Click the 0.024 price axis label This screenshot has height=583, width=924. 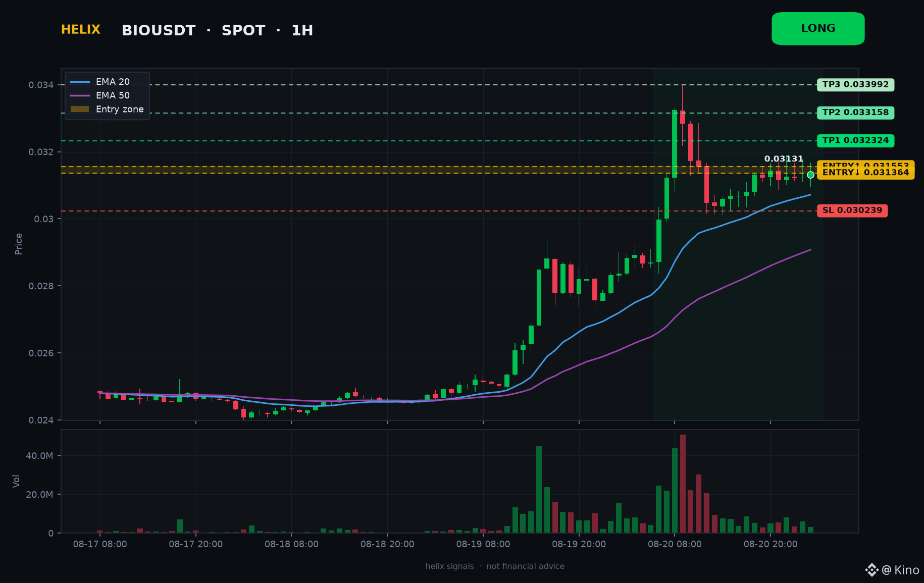(41, 420)
